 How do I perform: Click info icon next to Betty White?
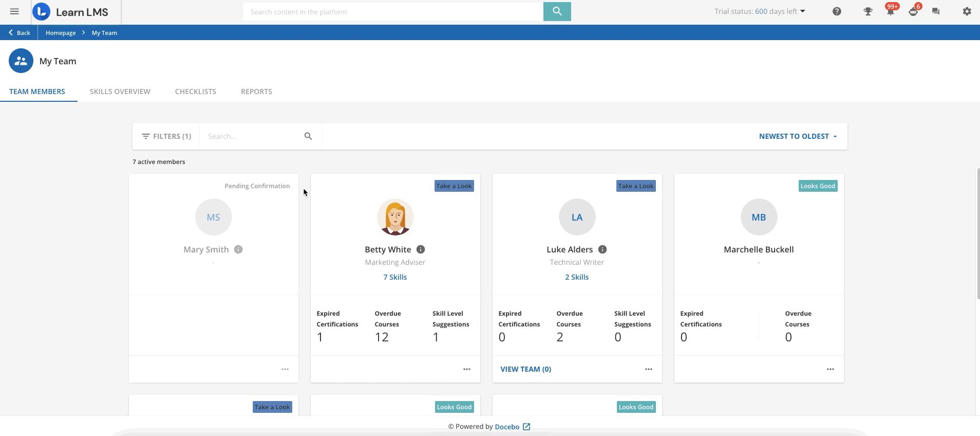(421, 249)
